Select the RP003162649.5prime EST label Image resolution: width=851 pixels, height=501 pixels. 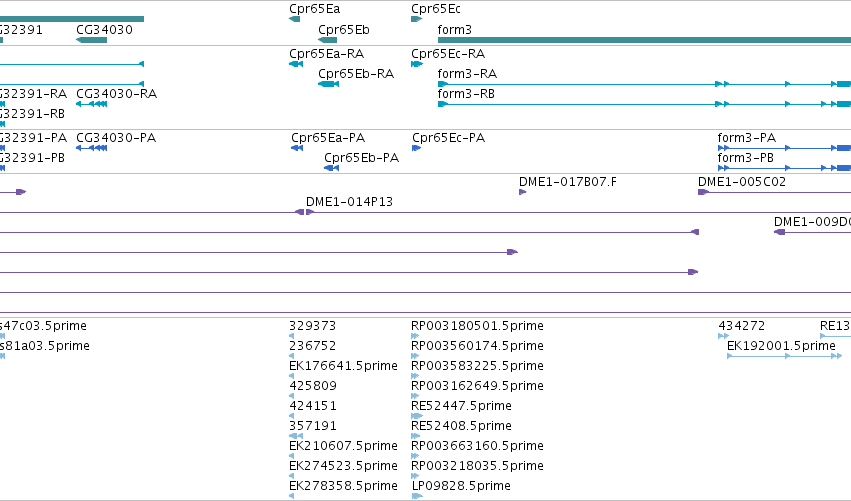point(478,386)
